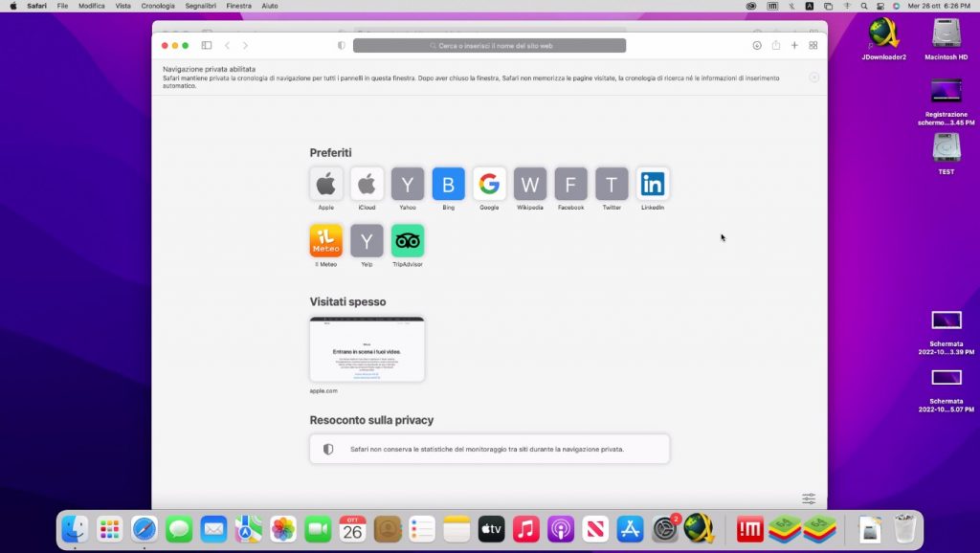Toggle the Safari sidebar button
Viewport: 980px width, 553px height.
(206, 46)
